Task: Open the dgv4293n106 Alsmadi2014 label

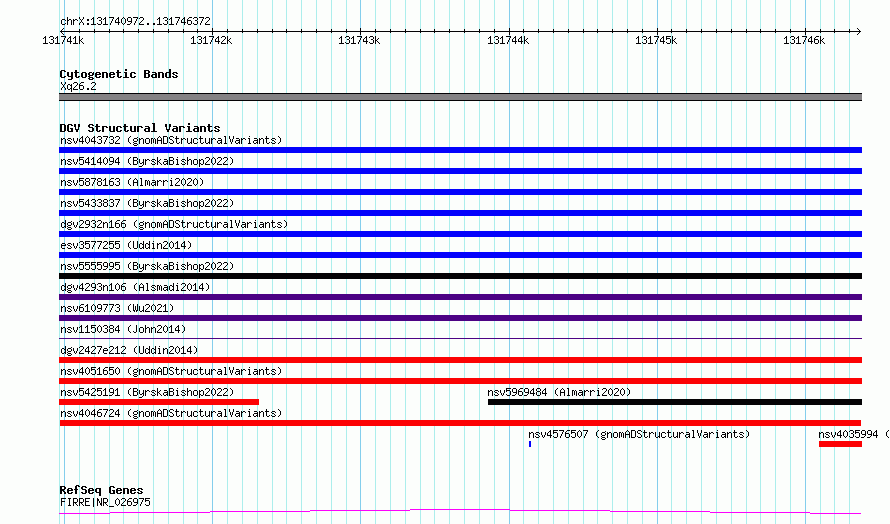Action: [x=135, y=287]
